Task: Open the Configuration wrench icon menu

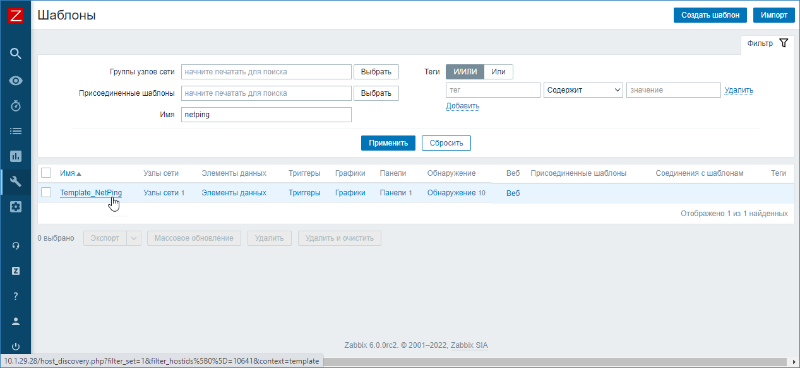Action: [x=16, y=182]
